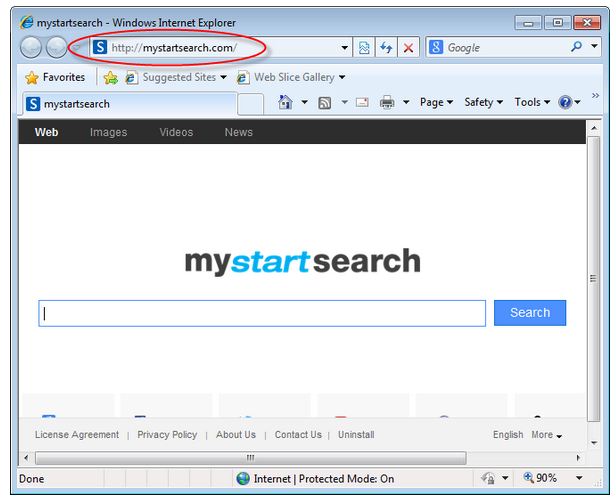
Task: Click the blue Help question mark icon
Action: point(565,103)
